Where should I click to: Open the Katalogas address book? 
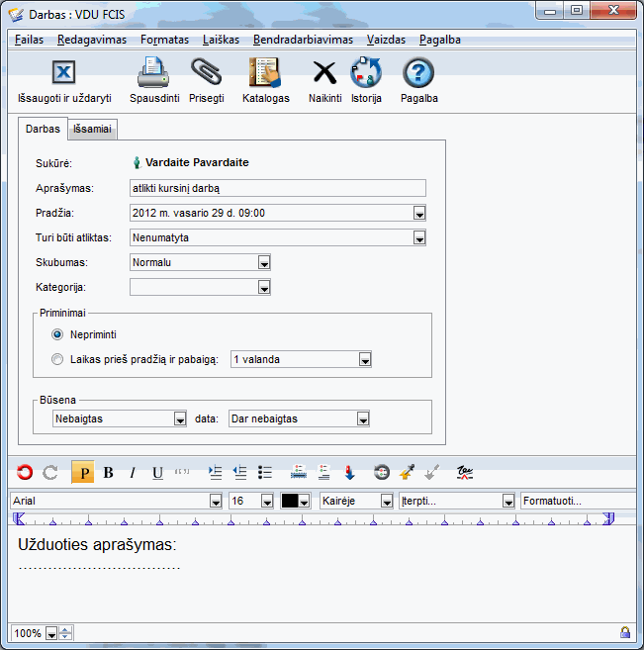click(265, 73)
